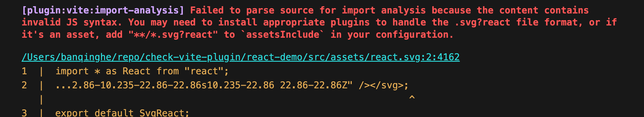
Task: Click line number 3 in the code frame
Action: tap(24, 113)
